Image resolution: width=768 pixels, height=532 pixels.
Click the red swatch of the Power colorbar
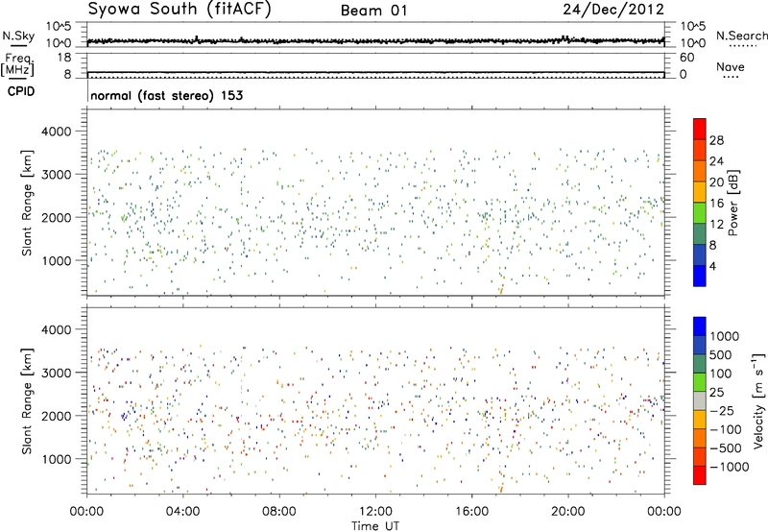tap(700, 129)
